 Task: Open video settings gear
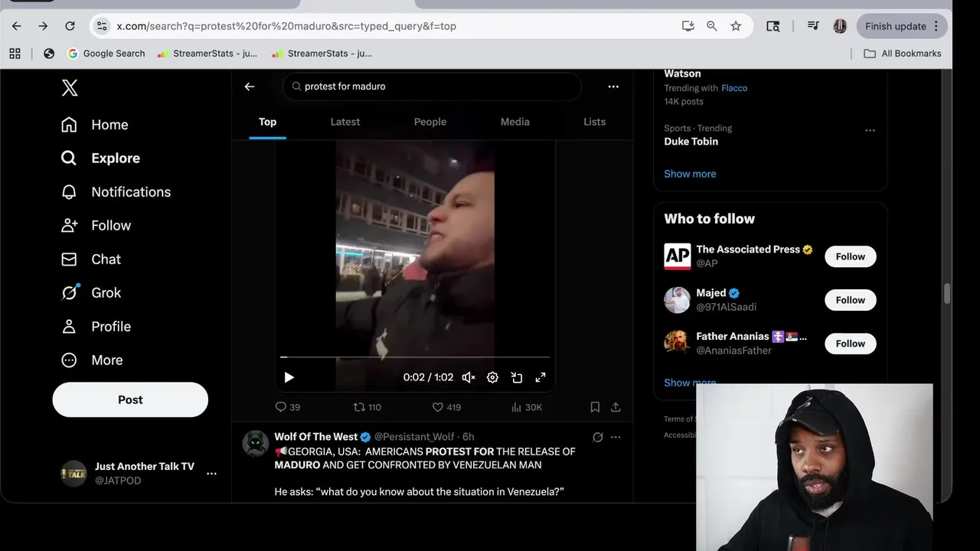tap(493, 377)
